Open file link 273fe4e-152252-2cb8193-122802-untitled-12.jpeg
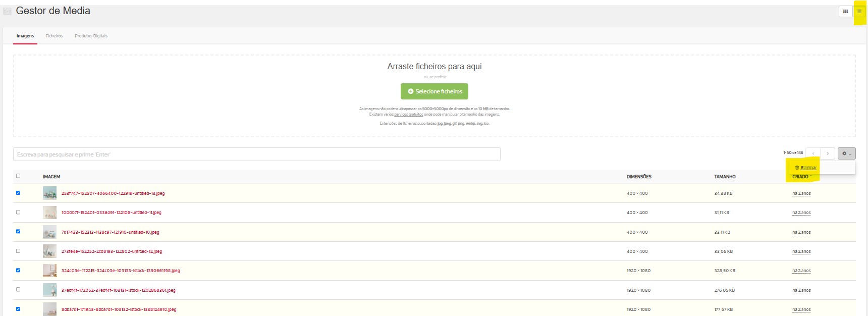The height and width of the screenshot is (316, 868). tap(112, 251)
